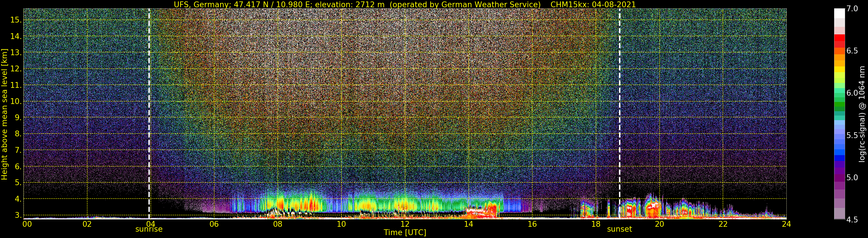Select the "12." height axis tick label
Viewport: 868px width, 238px height.
(x=16, y=69)
